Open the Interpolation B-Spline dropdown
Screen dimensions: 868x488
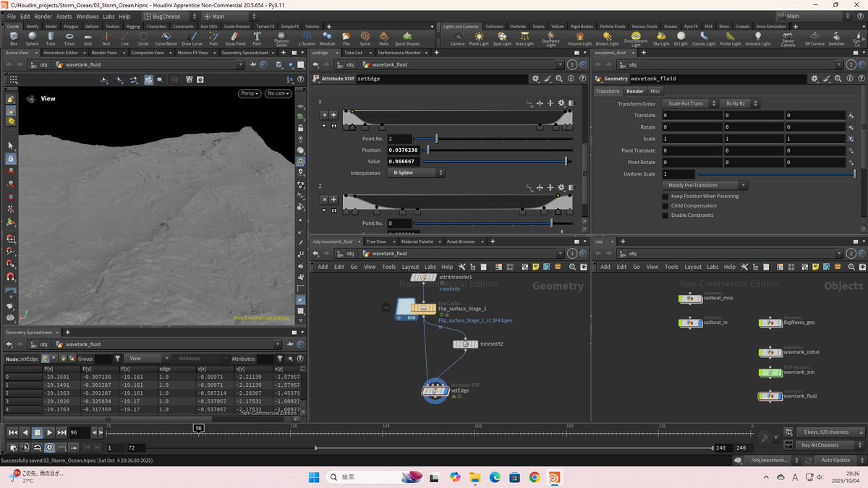tap(416, 173)
